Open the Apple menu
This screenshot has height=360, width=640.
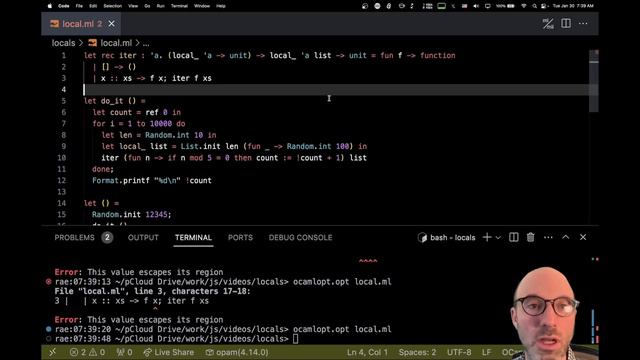pos(50,6)
